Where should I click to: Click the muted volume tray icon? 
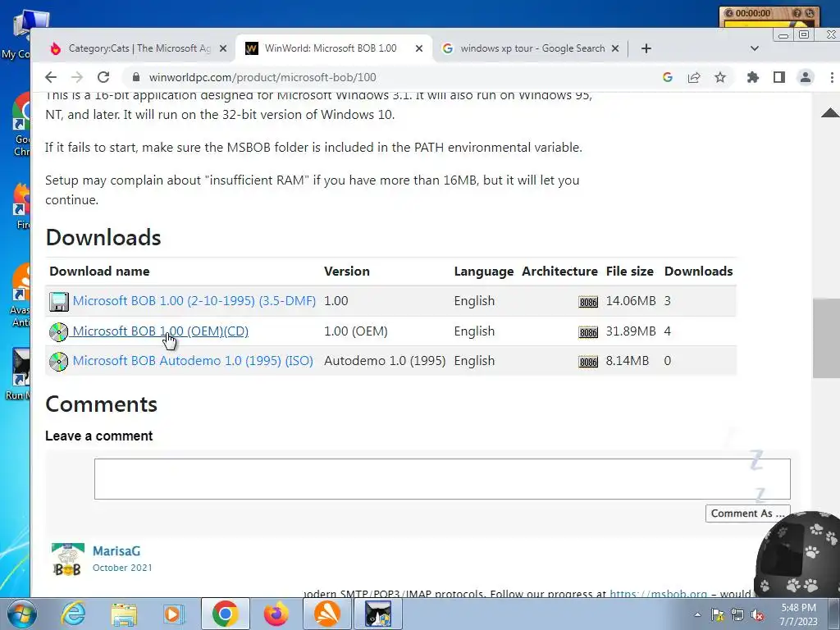(757, 615)
